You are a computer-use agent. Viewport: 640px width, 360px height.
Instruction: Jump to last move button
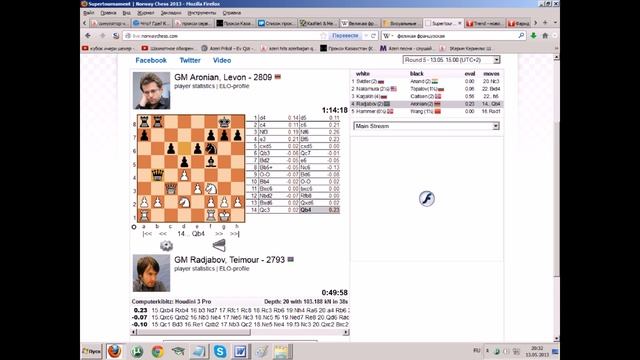pyautogui.click(x=235, y=234)
